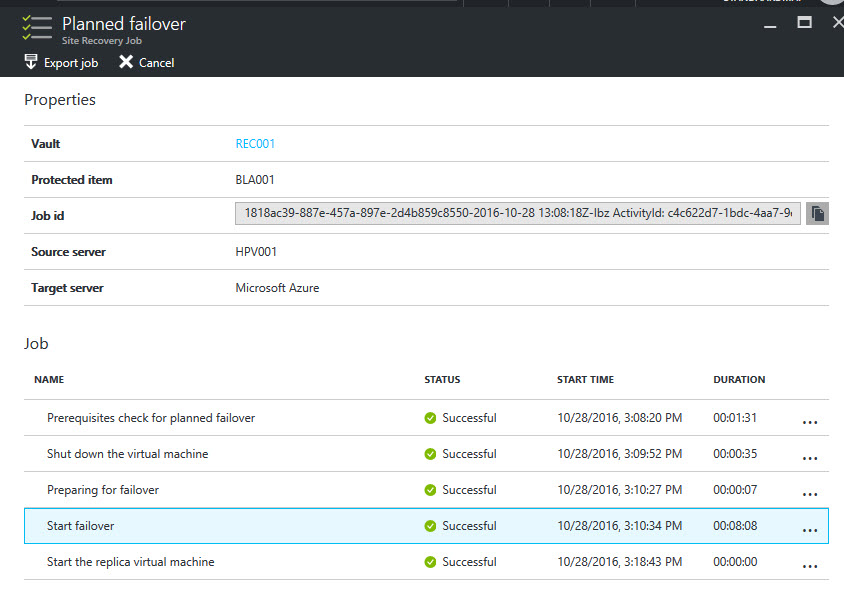The width and height of the screenshot is (844, 601).
Task: Click the Export job download icon
Action: pos(31,62)
